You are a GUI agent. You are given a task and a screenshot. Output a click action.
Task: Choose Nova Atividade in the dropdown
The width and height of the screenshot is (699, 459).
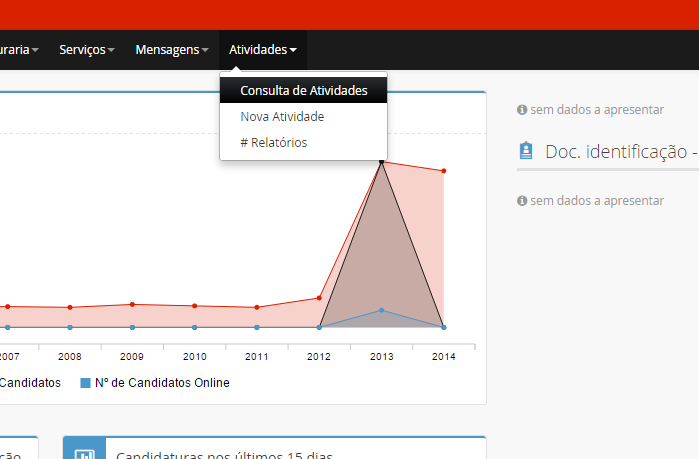coord(282,117)
